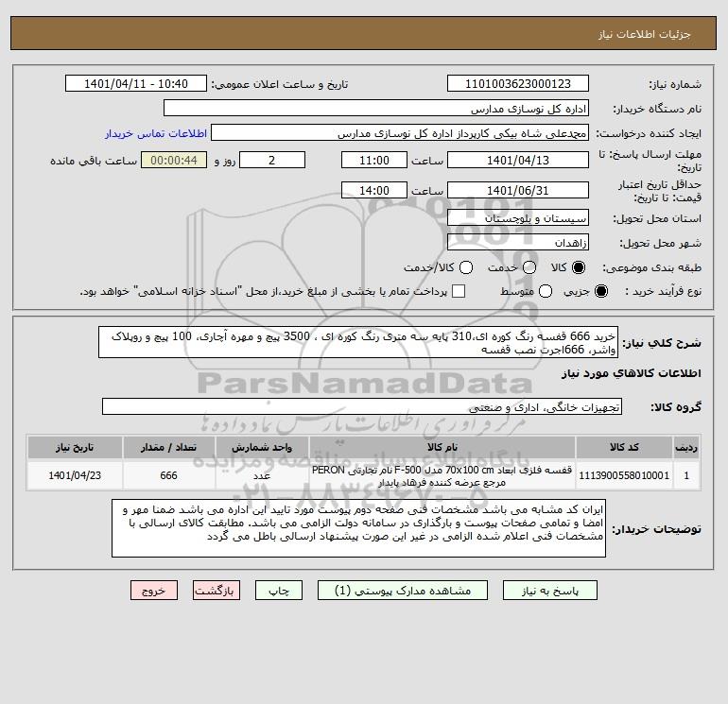Click the buyer organization name field
728x704 pixels.
[376, 108]
